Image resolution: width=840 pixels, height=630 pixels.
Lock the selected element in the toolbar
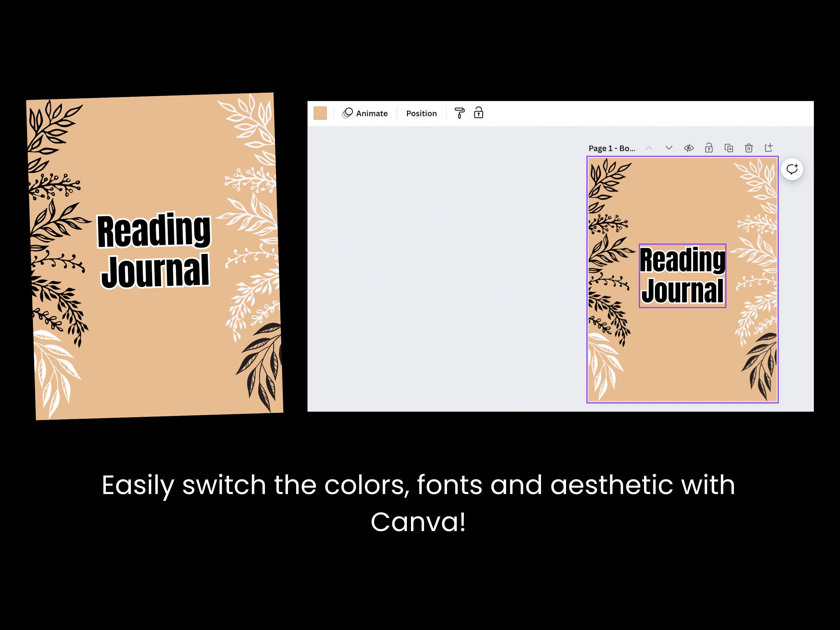coord(479,113)
